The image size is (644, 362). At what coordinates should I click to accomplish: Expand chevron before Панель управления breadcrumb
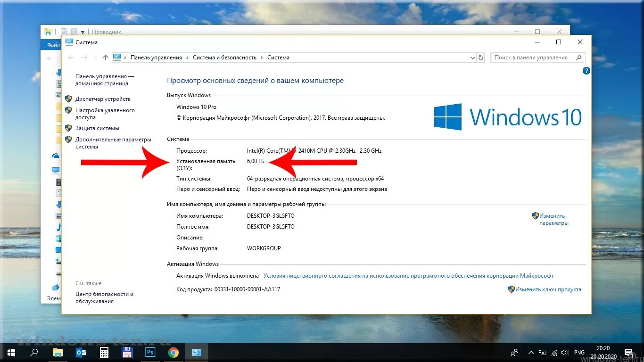tap(126, 58)
